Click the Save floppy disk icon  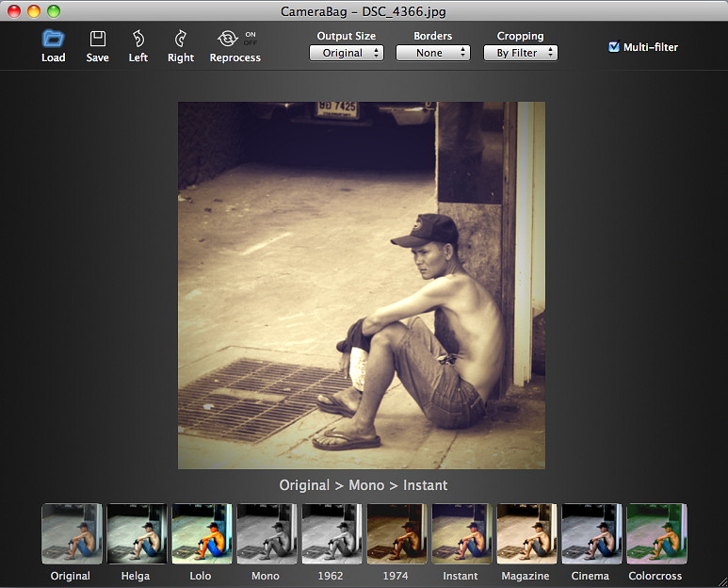pyautogui.click(x=98, y=39)
